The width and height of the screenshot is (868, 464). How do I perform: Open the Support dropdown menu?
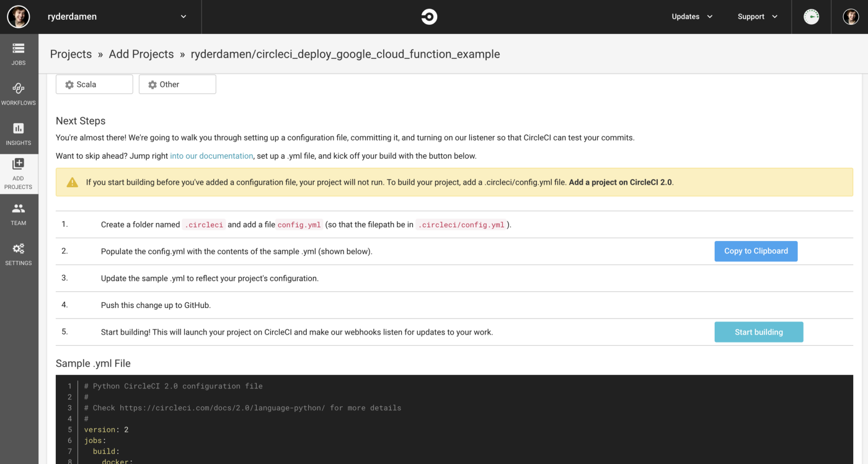pos(757,17)
